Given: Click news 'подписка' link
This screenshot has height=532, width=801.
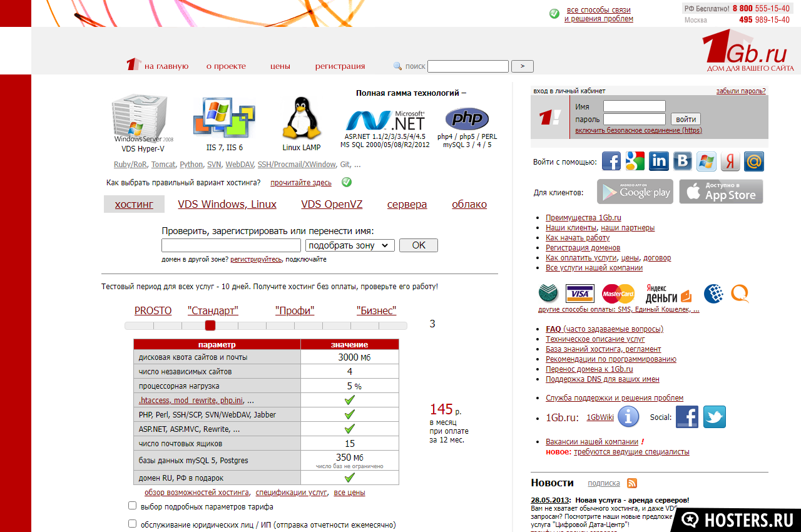Looking at the screenshot, I should pos(604,483).
